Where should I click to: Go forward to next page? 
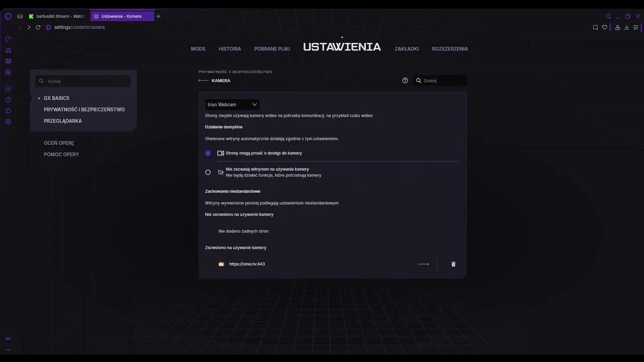(29, 27)
